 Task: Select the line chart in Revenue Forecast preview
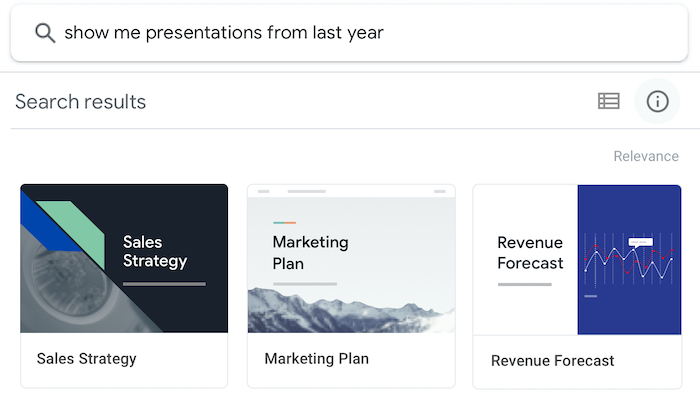(630, 262)
